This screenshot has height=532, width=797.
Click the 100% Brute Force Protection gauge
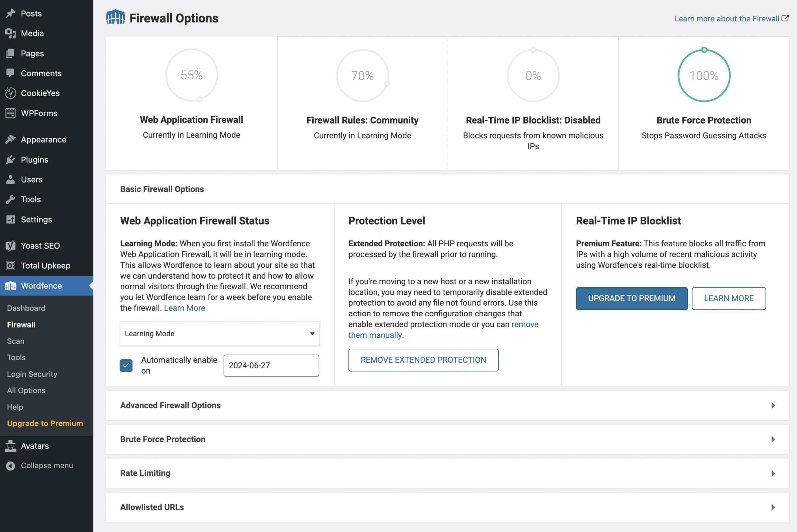coord(704,75)
